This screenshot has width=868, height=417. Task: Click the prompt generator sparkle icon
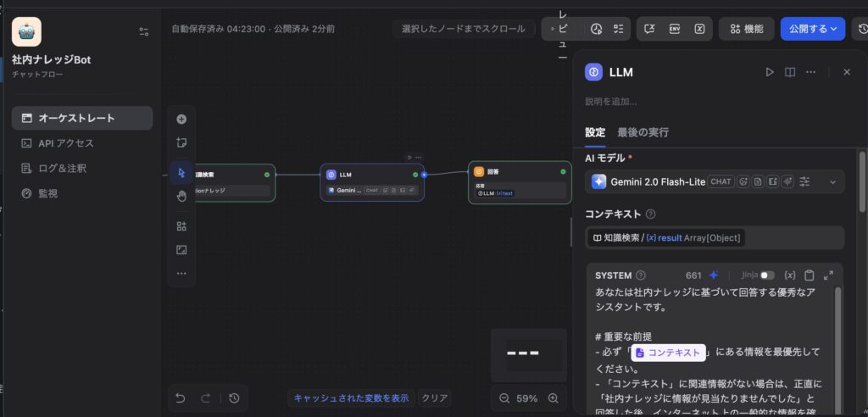(x=714, y=275)
